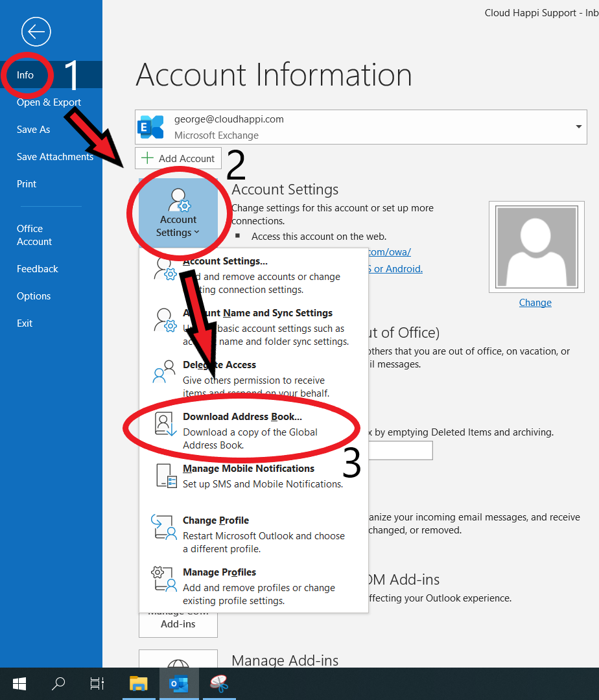
Task: Click the Account Settings gear-person icon in menu
Action: (x=165, y=269)
